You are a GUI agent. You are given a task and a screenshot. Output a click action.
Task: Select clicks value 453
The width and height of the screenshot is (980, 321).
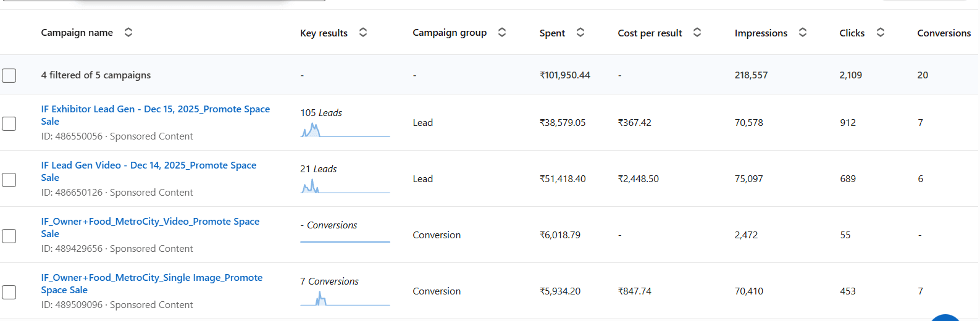[848, 291]
